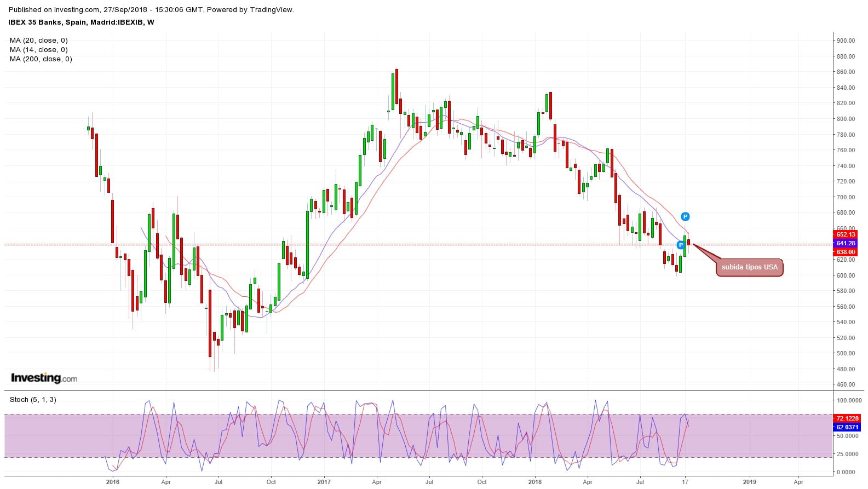Select the MA (200, close, 0) indicator legend
The image size is (868, 489).
[x=41, y=59]
